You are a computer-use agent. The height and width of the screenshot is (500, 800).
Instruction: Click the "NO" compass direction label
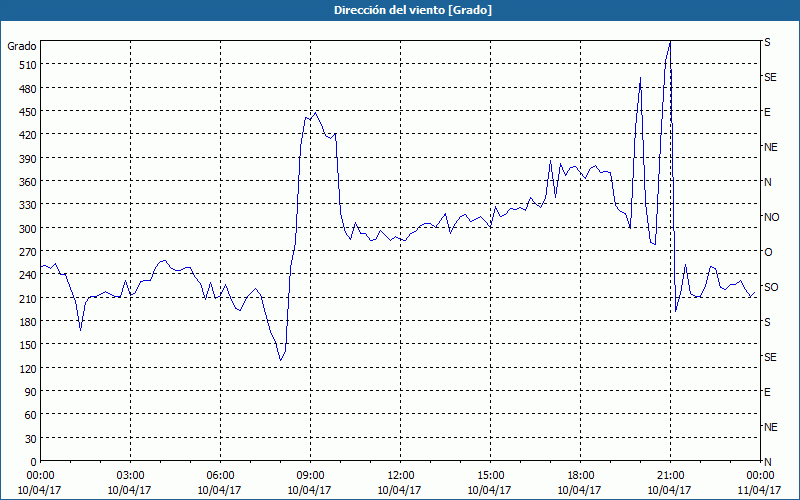coord(771,217)
